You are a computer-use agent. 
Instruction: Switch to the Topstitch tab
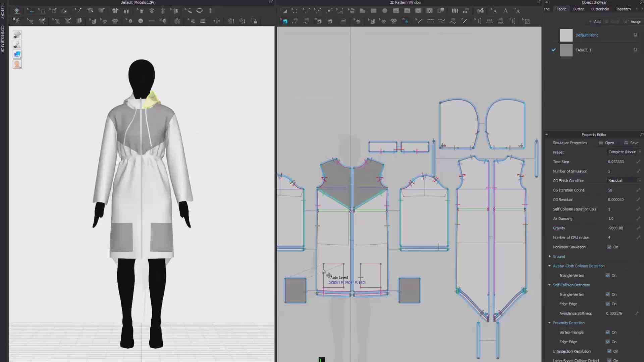pyautogui.click(x=623, y=9)
